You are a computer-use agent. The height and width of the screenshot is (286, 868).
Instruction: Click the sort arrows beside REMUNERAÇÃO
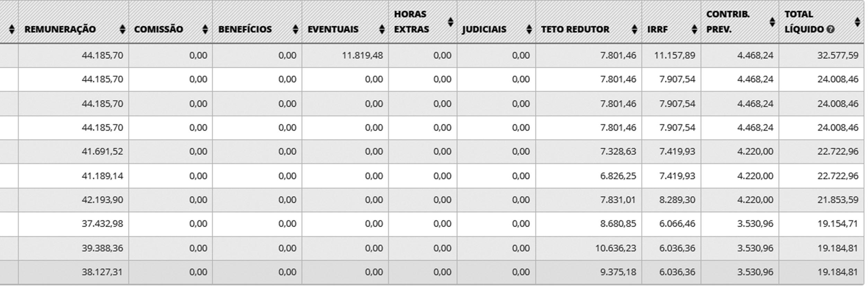coord(122,29)
